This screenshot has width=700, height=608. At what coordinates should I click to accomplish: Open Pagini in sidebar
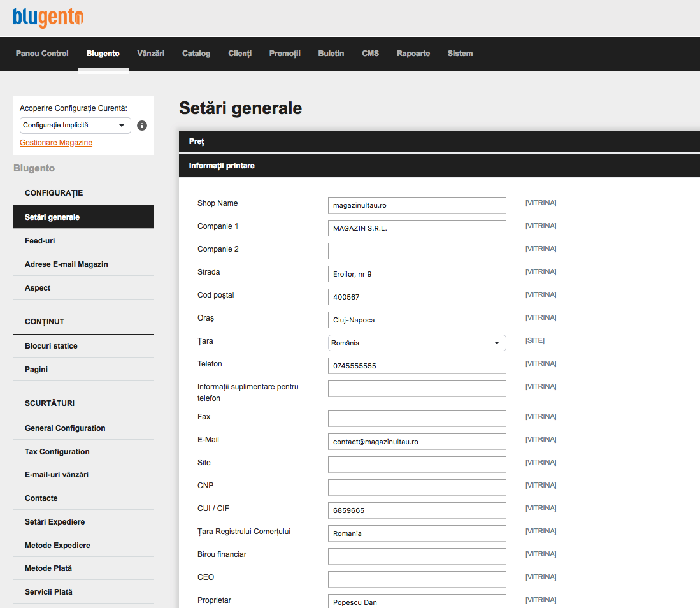tap(83, 370)
